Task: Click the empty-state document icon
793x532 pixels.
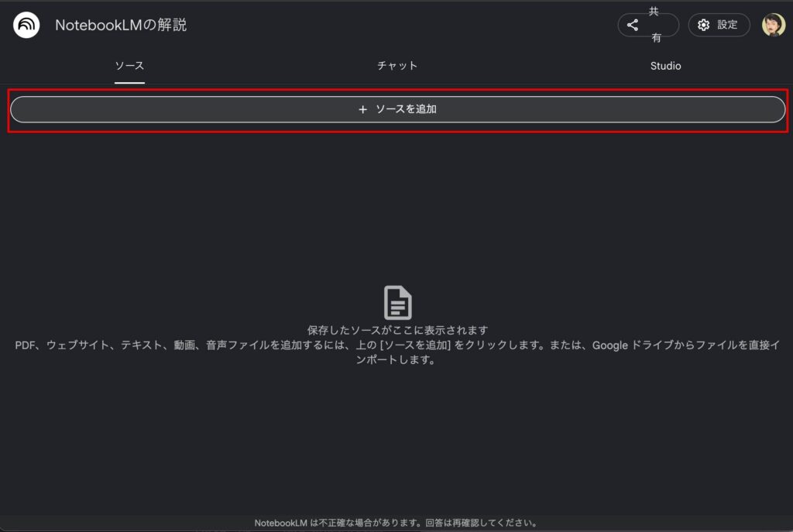Action: pyautogui.click(x=397, y=303)
